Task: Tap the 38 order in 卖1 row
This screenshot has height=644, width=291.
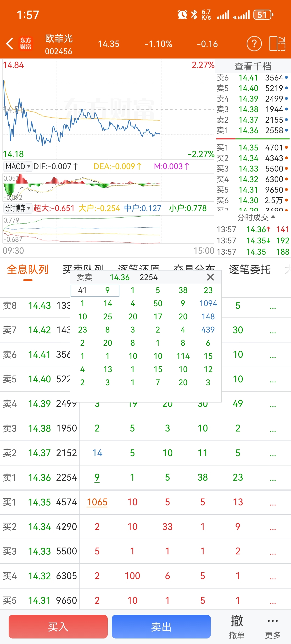Action: [203, 477]
